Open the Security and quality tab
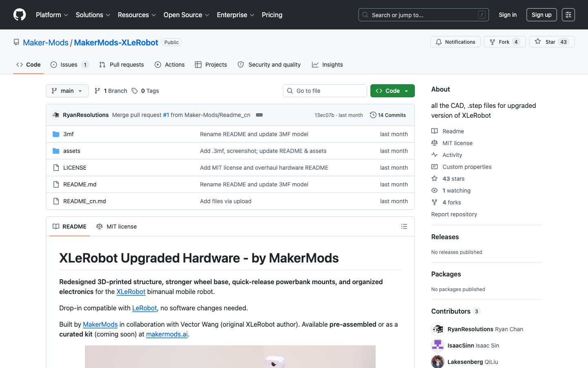This screenshot has width=588, height=368. coord(269,65)
